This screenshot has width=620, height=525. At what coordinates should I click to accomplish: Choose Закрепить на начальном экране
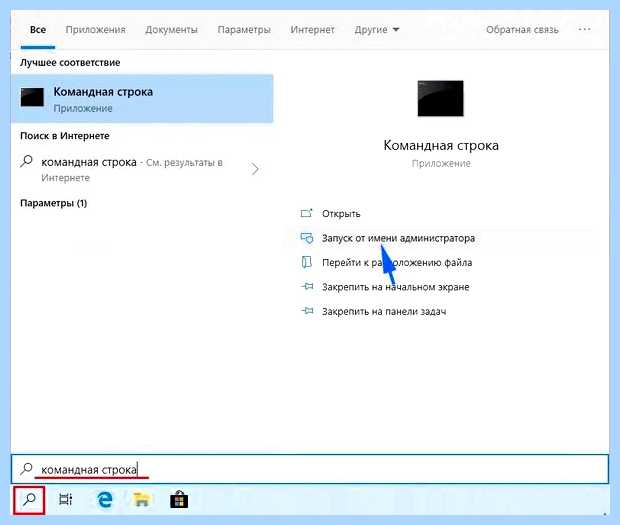pyautogui.click(x=395, y=287)
